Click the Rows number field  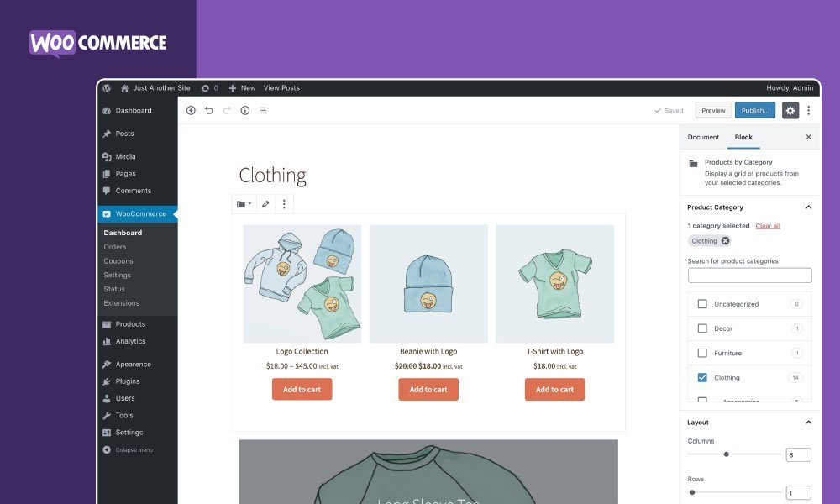(x=798, y=493)
